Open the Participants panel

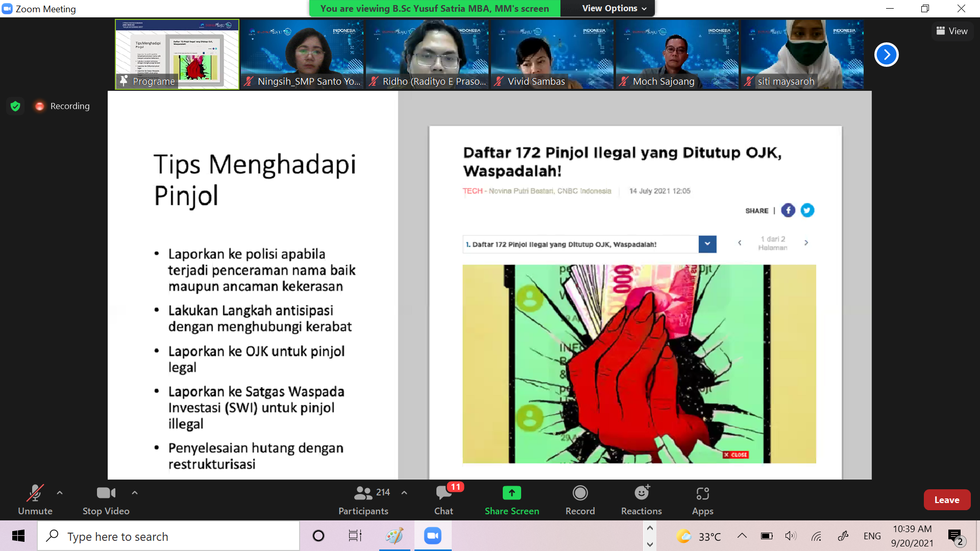(363, 499)
